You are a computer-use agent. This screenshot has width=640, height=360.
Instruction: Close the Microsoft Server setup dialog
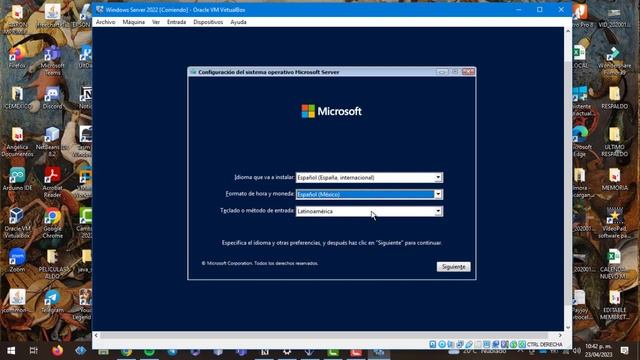click(x=468, y=72)
